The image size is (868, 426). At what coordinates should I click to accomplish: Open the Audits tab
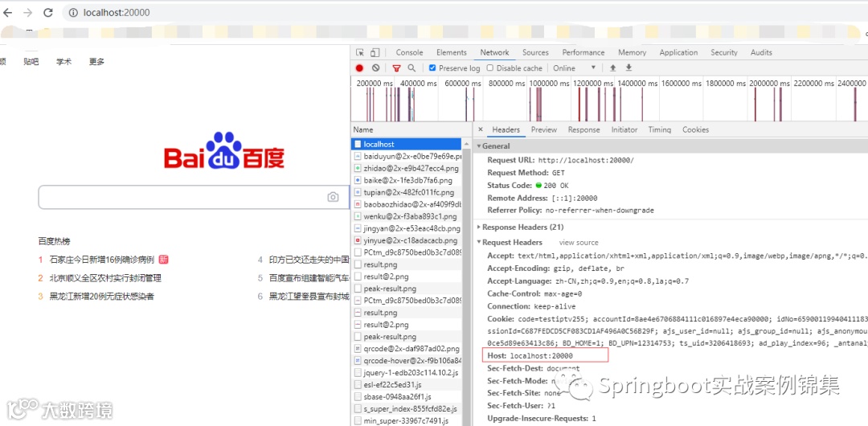tap(761, 52)
